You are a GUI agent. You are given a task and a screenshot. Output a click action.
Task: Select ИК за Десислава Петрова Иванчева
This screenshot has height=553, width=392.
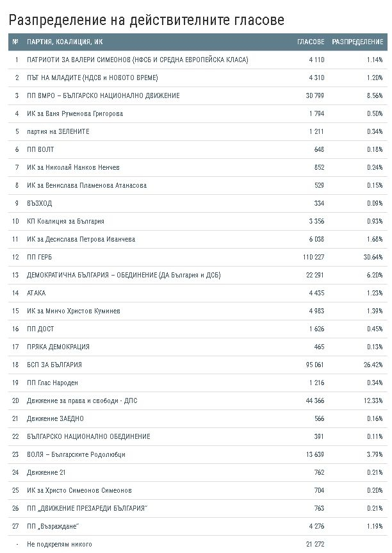tap(81, 239)
